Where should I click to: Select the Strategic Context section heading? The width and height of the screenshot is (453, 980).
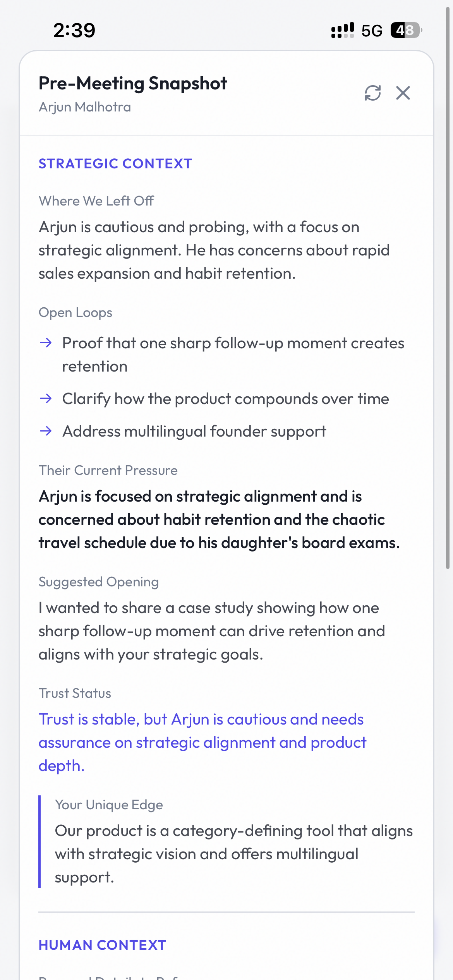click(x=115, y=164)
